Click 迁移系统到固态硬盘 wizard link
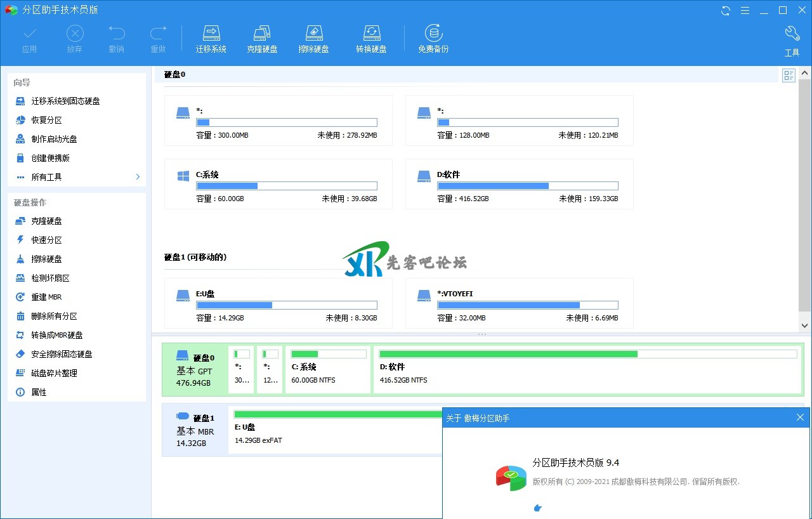Image resolution: width=812 pixels, height=519 pixels. (65, 101)
